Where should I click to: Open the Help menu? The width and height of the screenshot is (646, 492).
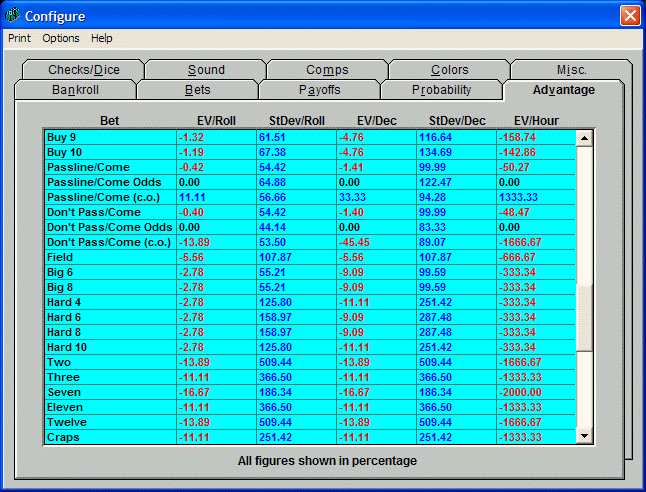[102, 38]
